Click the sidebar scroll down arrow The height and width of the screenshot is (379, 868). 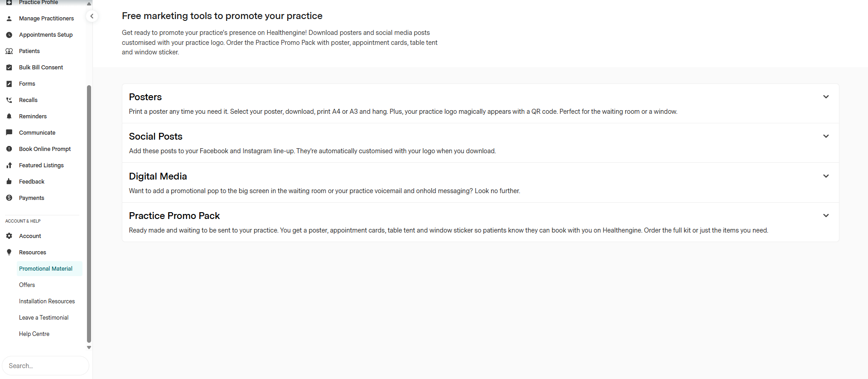[89, 348]
